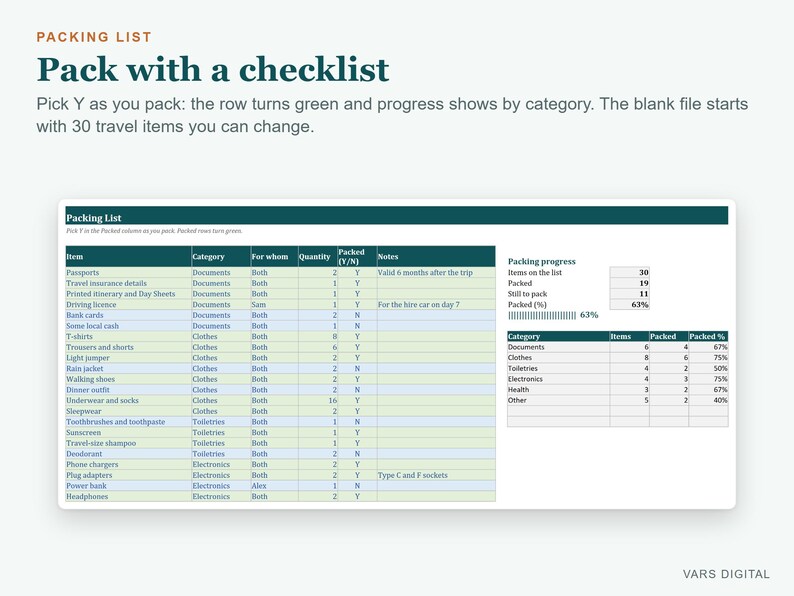Click the 'Category' header in the item table
Image resolution: width=794 pixels, height=596 pixels.
(221, 257)
